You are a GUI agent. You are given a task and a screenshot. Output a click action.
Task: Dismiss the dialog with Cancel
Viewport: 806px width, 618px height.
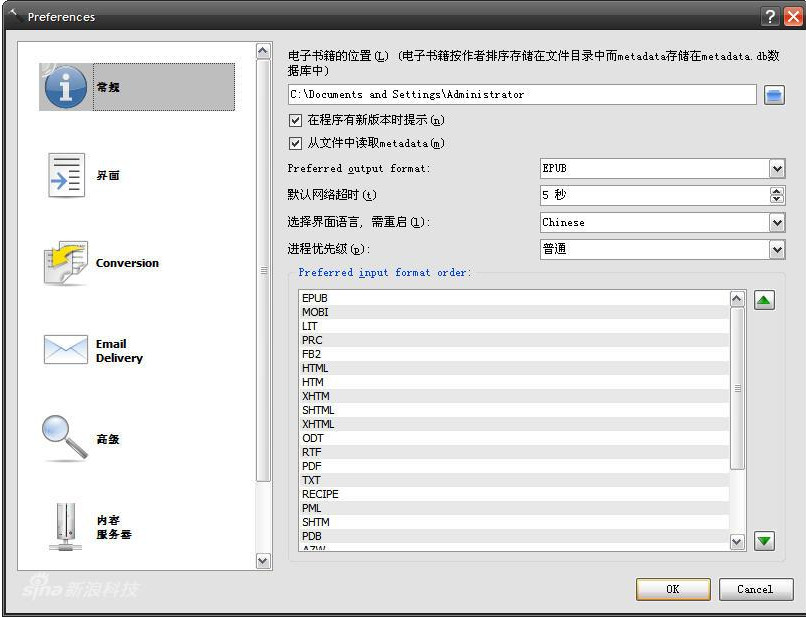click(756, 589)
